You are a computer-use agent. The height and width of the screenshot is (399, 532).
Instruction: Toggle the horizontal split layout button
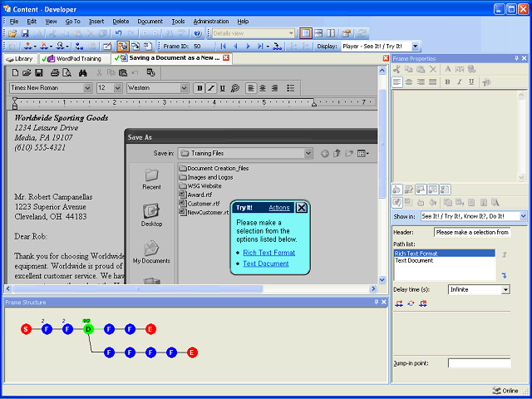point(318,33)
